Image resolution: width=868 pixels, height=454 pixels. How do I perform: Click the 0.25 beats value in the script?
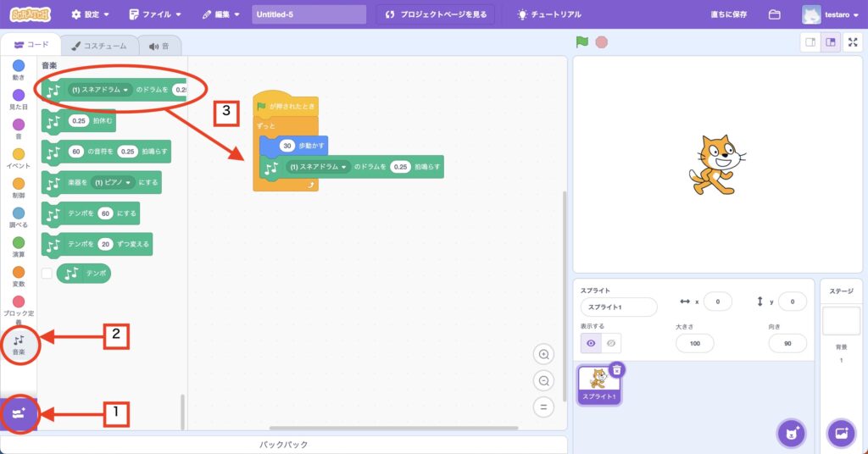click(400, 167)
